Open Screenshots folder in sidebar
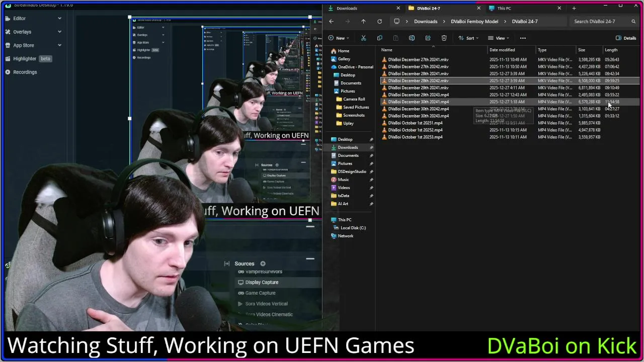The image size is (644, 362). [354, 115]
